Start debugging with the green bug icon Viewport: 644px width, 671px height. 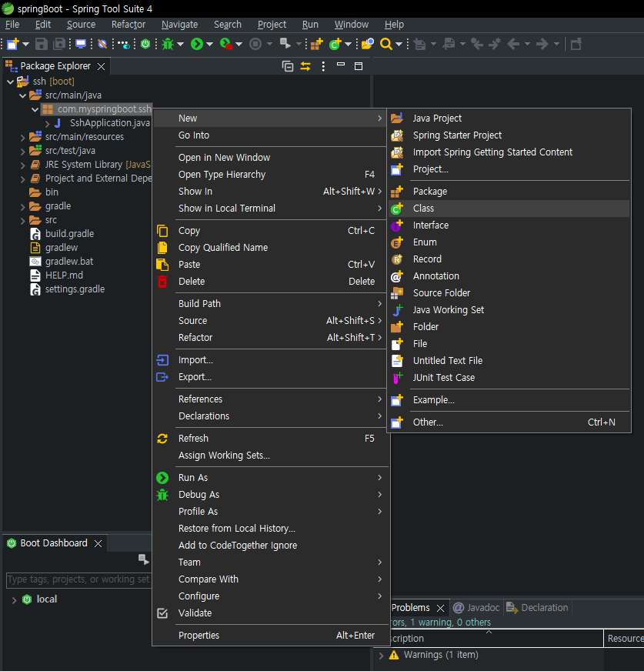click(167, 44)
